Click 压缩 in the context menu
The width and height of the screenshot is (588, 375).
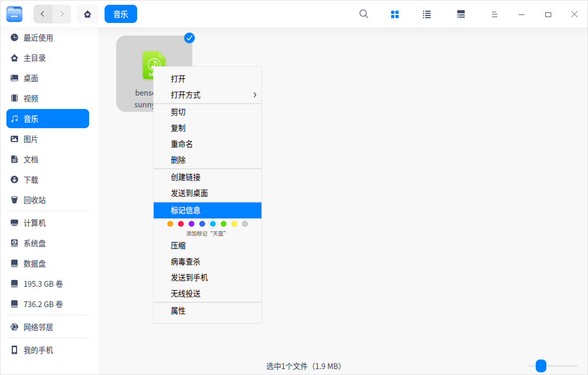(x=178, y=246)
